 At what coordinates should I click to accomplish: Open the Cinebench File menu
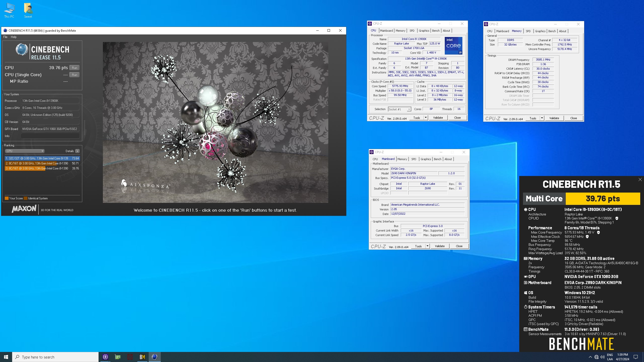pyautogui.click(x=5, y=37)
